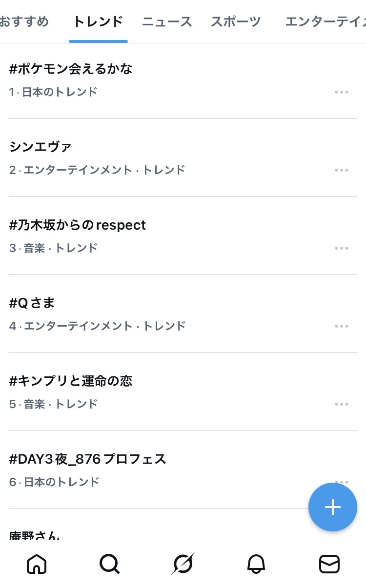Switch to the おすすめ tab
This screenshot has height=588, width=366.
coord(24,21)
